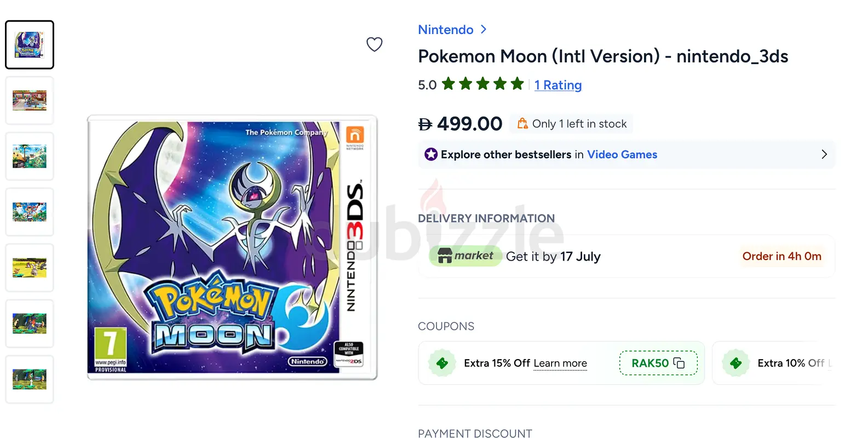Viewport: 868px width, 438px height.
Task: Open the Nintendo brand link
Action: [446, 30]
